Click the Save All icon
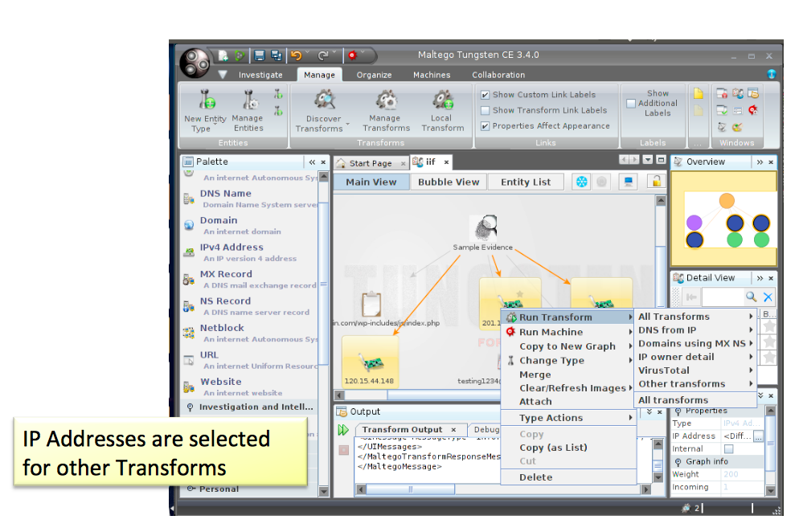Viewport: 795px width, 532px height. 277,55
